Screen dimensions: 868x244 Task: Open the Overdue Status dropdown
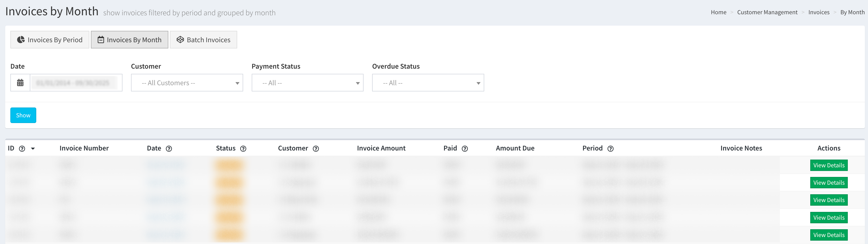[428, 83]
